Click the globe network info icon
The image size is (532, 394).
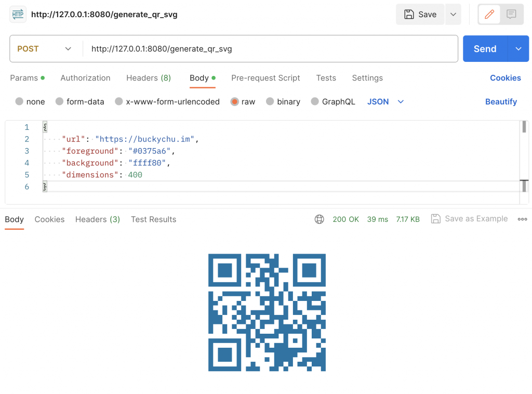pyautogui.click(x=320, y=219)
